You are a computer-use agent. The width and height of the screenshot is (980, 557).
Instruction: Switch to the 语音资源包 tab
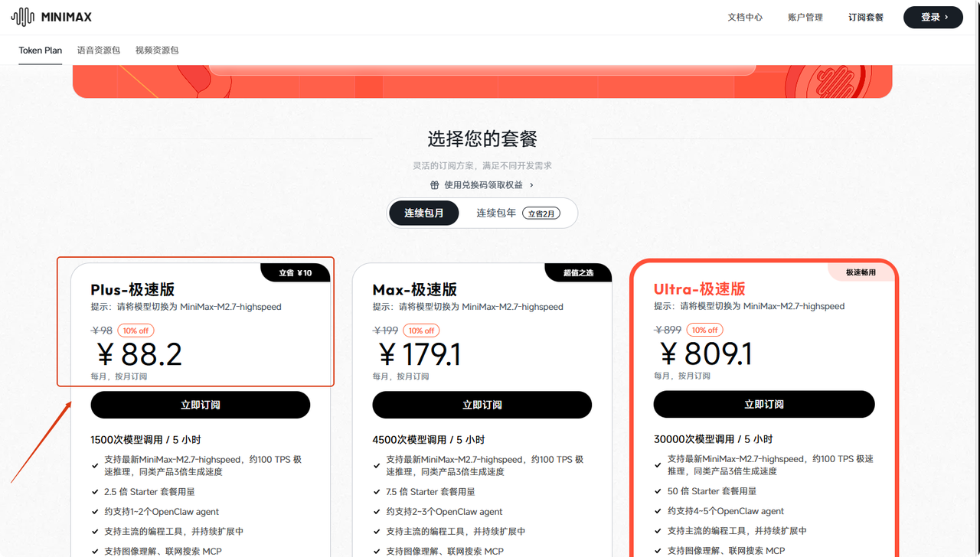point(99,50)
